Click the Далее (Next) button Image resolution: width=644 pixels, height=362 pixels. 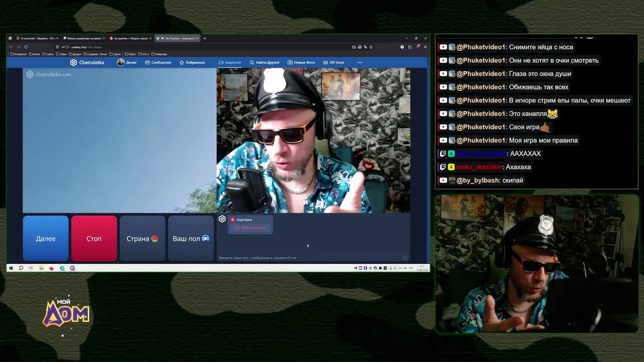click(x=45, y=238)
